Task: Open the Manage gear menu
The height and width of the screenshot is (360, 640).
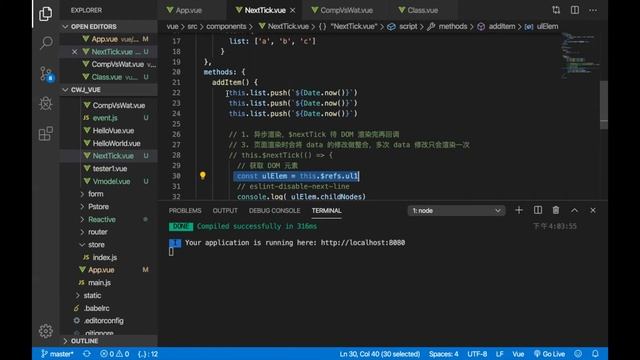Action: tap(46, 331)
